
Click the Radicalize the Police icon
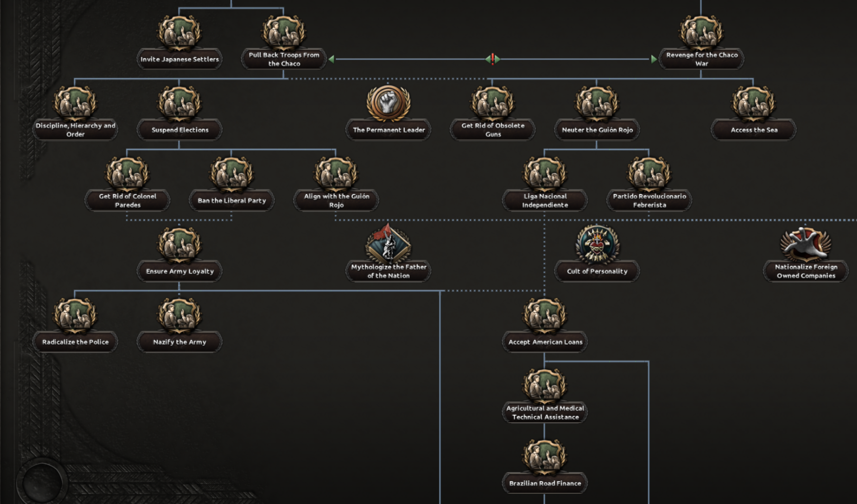[75, 315]
